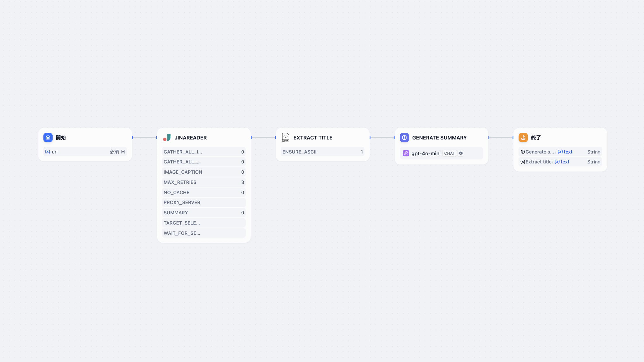Click the blue home icon on Start node
Image resolution: width=644 pixels, height=362 pixels.
pos(48,137)
